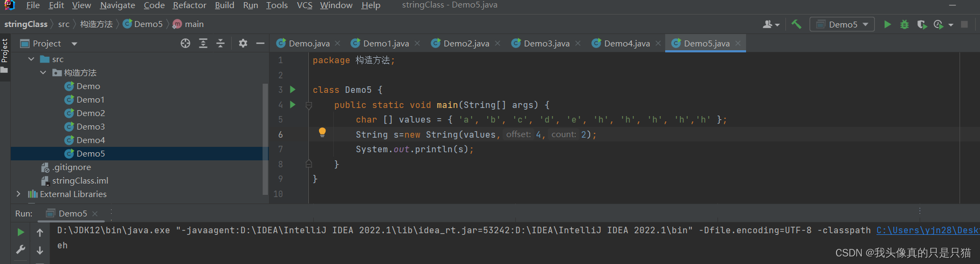Click the profiler run icon
Image resolution: width=980 pixels, height=264 pixels.
coord(939,24)
